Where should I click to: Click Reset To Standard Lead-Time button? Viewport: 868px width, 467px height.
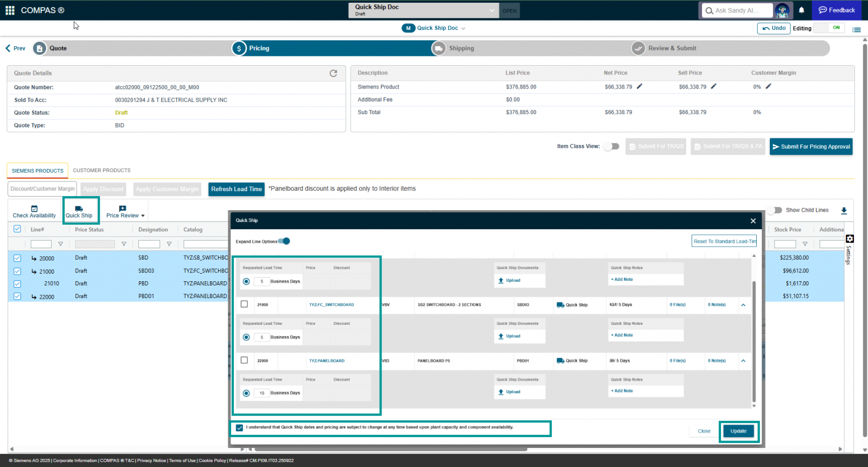[x=724, y=242]
